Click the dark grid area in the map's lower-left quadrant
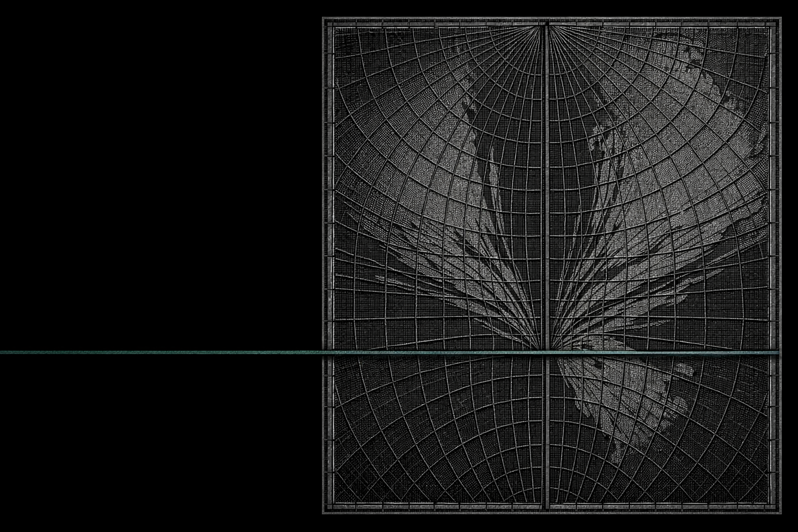Image resolution: width=798 pixels, height=532 pixels. pyautogui.click(x=436, y=431)
